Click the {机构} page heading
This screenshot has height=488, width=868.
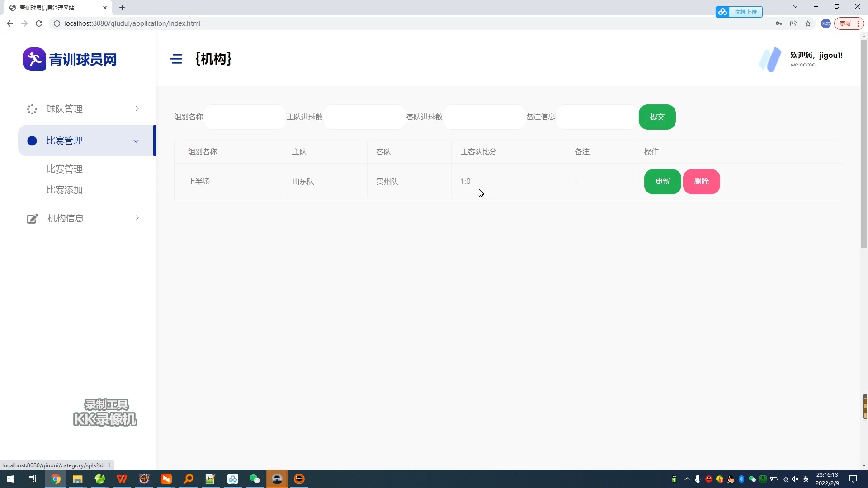click(213, 59)
